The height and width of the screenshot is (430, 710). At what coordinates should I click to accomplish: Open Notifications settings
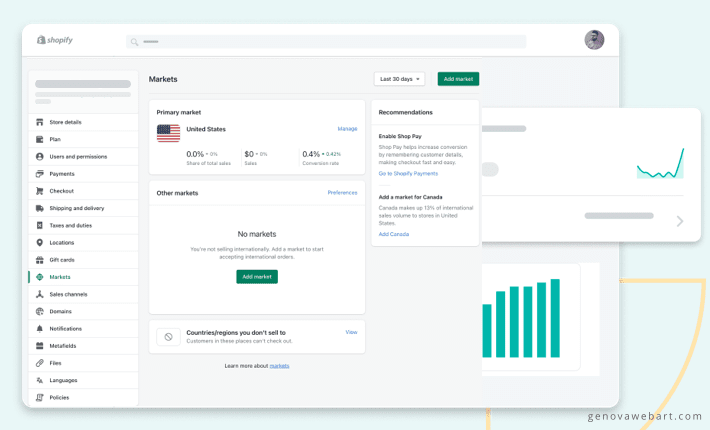click(83, 329)
